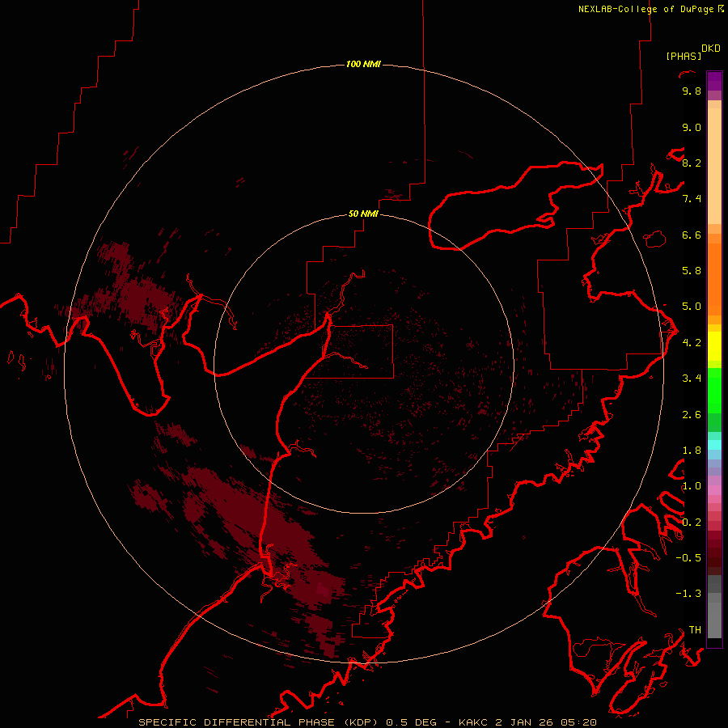This screenshot has height=728, width=728.
Task: Click the 2.6 value on the color scale
Action: (x=692, y=415)
